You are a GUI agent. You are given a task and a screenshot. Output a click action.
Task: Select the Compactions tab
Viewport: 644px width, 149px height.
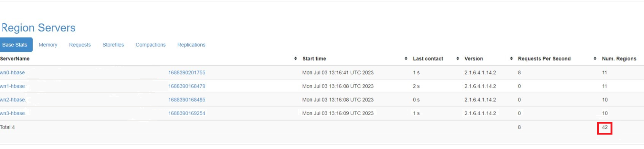point(151,45)
